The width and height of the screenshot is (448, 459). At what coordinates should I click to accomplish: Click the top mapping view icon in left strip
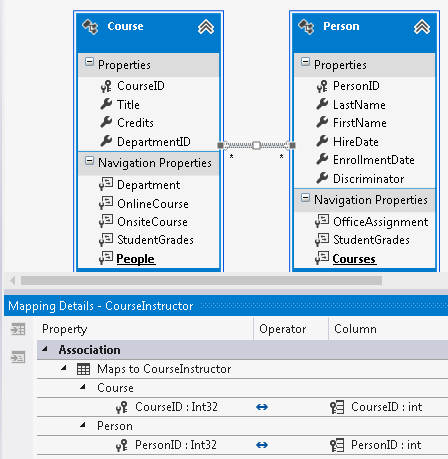18,329
